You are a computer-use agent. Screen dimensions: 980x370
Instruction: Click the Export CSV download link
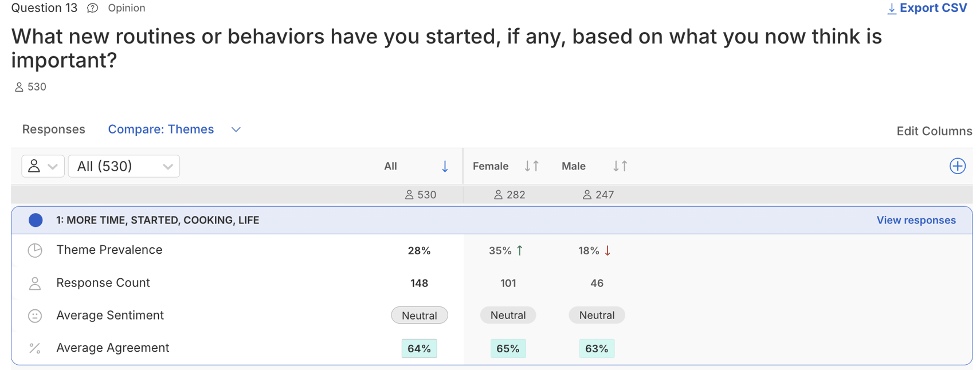click(x=927, y=8)
